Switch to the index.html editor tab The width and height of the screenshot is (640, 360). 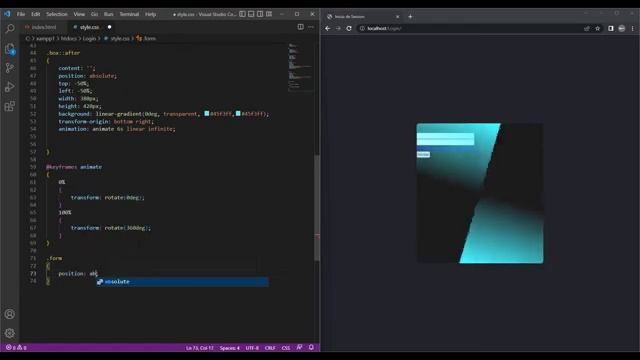click(44, 27)
